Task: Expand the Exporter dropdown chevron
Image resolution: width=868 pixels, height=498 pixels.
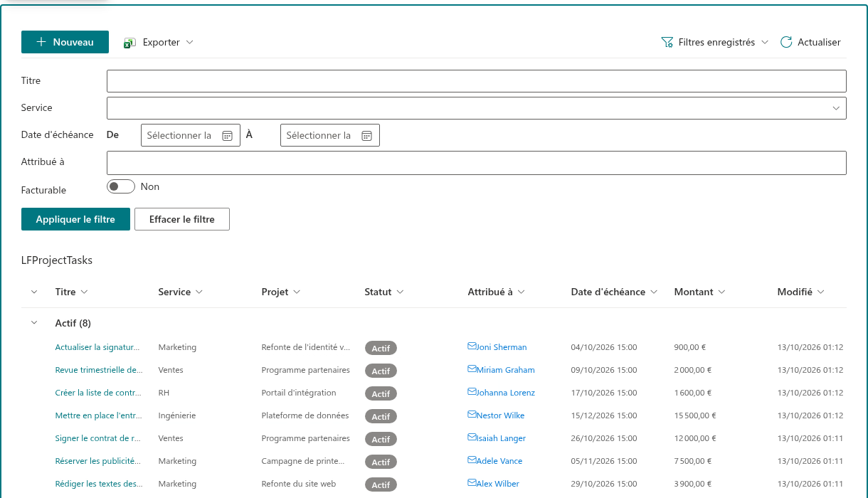Action: pos(190,43)
